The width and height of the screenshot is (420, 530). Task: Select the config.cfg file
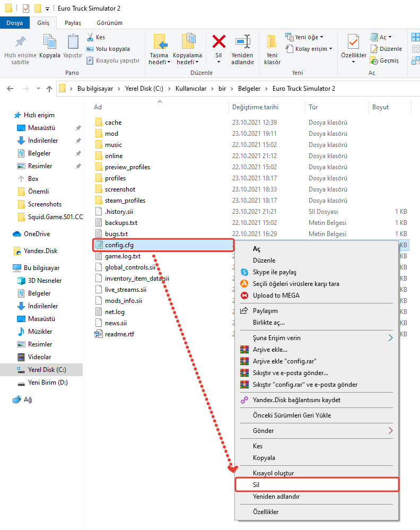point(163,245)
